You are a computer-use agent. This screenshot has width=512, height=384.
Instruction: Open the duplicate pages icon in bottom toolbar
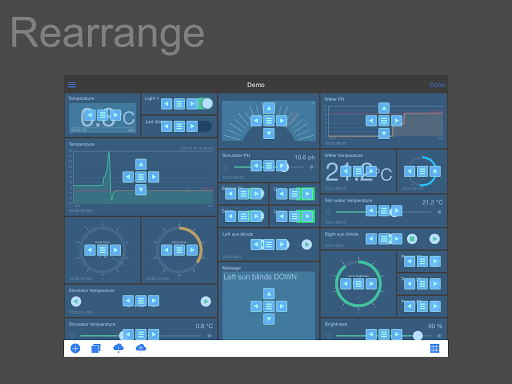pos(96,348)
